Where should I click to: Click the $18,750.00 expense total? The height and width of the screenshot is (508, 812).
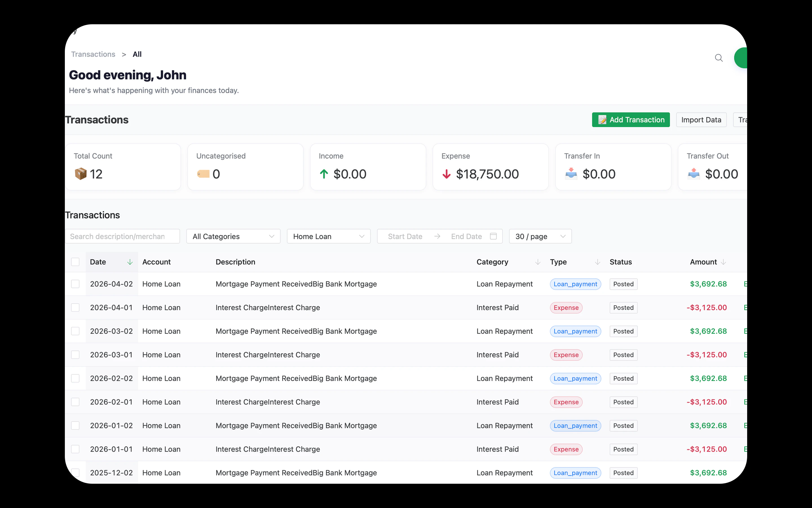tap(487, 174)
